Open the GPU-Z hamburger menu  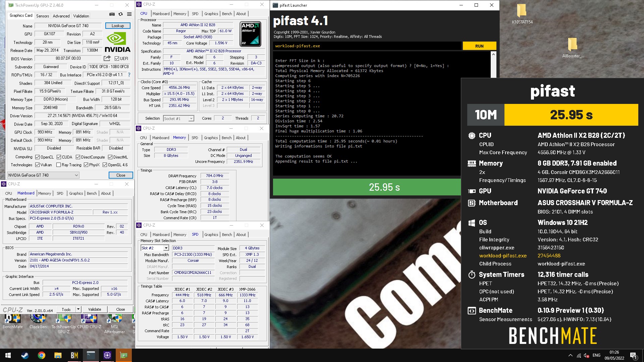coord(129,14)
